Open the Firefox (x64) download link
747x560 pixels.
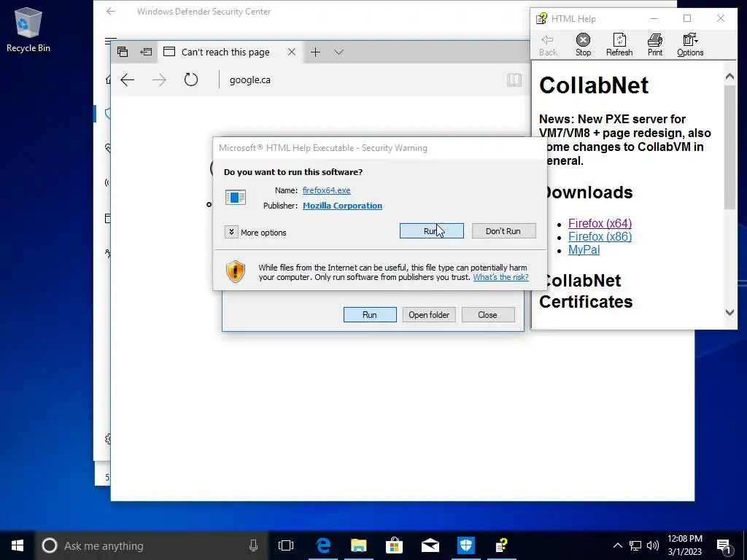tap(600, 223)
